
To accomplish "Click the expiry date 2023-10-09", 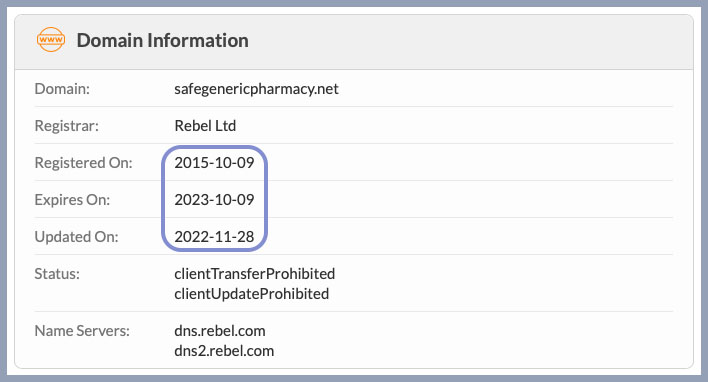I will [214, 200].
